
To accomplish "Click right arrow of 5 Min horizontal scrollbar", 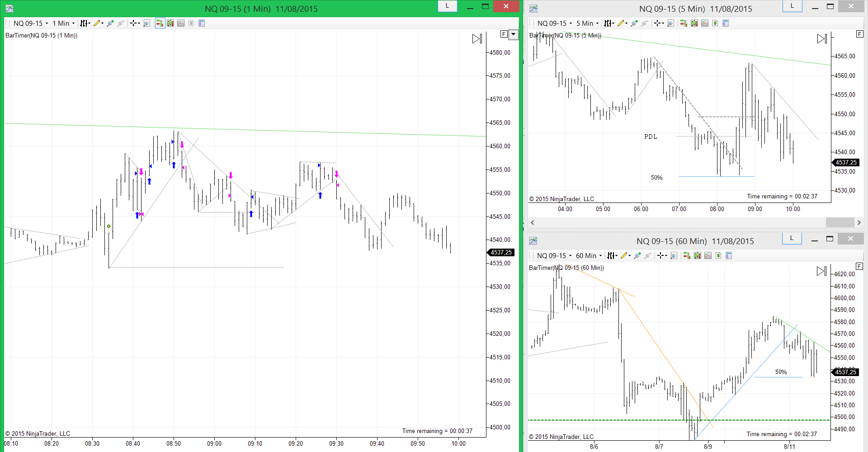I will 859,222.
